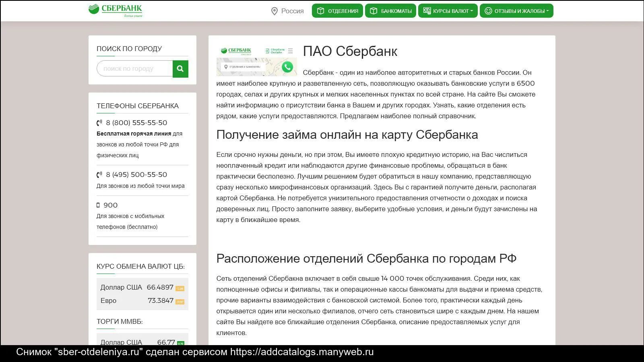Click the mobile icon beside 900
Viewport: 644px width, 362px height.
click(98, 205)
